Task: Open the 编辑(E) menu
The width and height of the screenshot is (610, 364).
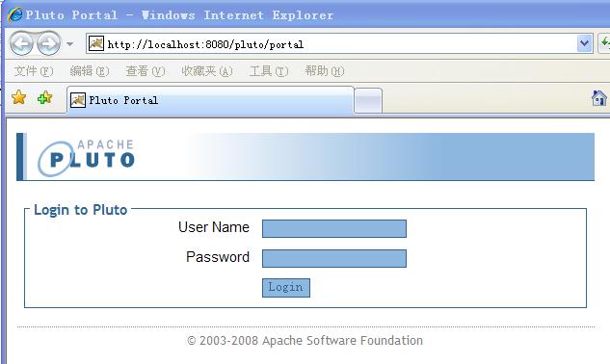Action: [90, 71]
